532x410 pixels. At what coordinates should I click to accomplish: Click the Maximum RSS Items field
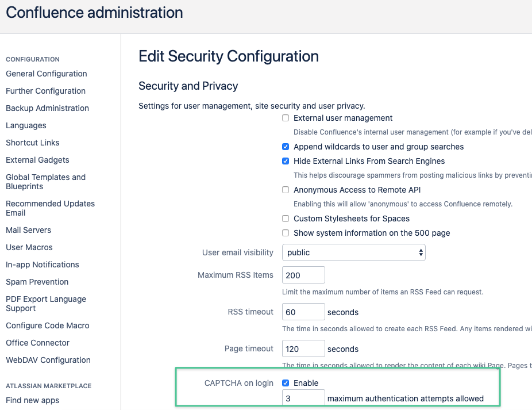pos(303,275)
